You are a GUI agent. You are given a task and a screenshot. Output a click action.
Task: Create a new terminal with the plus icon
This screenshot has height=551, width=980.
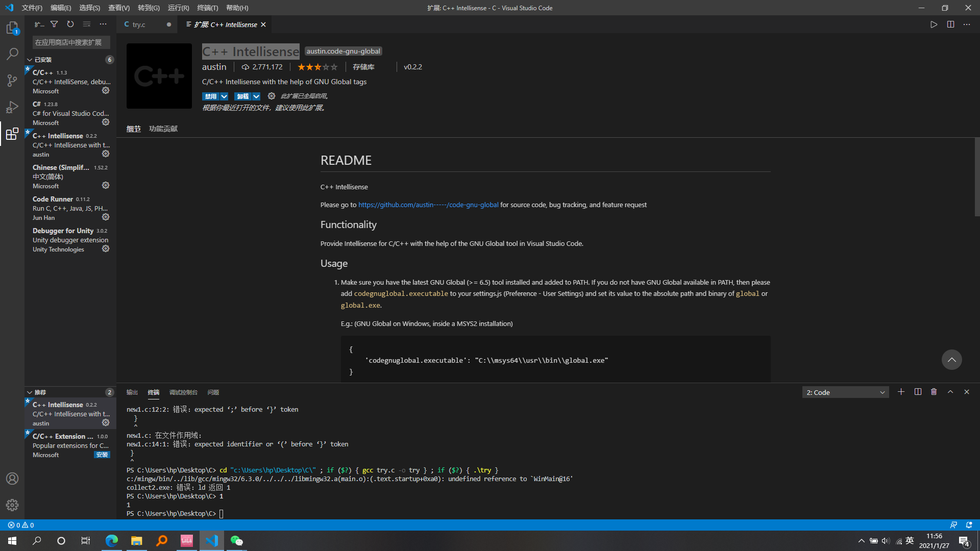coord(901,392)
